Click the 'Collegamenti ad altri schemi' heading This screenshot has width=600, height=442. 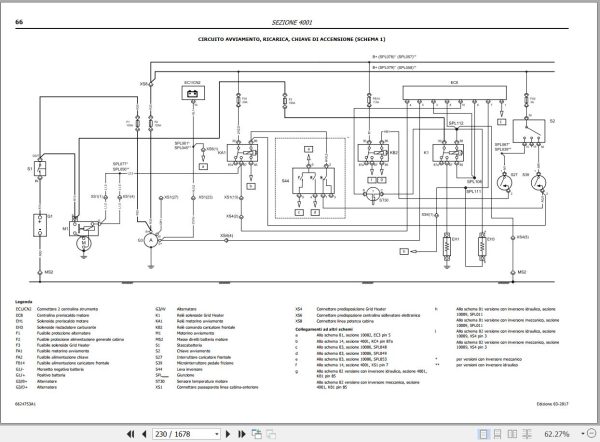coord(324,329)
